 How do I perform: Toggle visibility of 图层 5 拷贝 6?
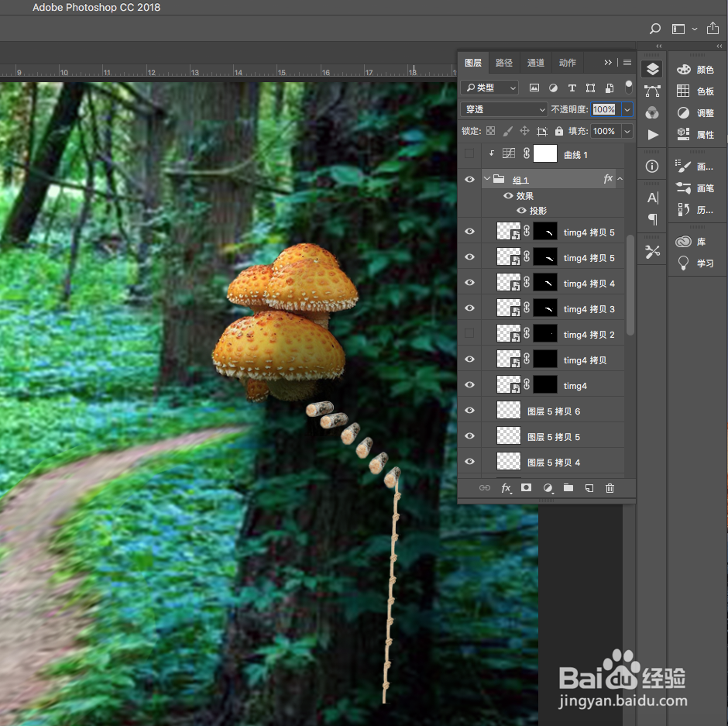(x=469, y=410)
